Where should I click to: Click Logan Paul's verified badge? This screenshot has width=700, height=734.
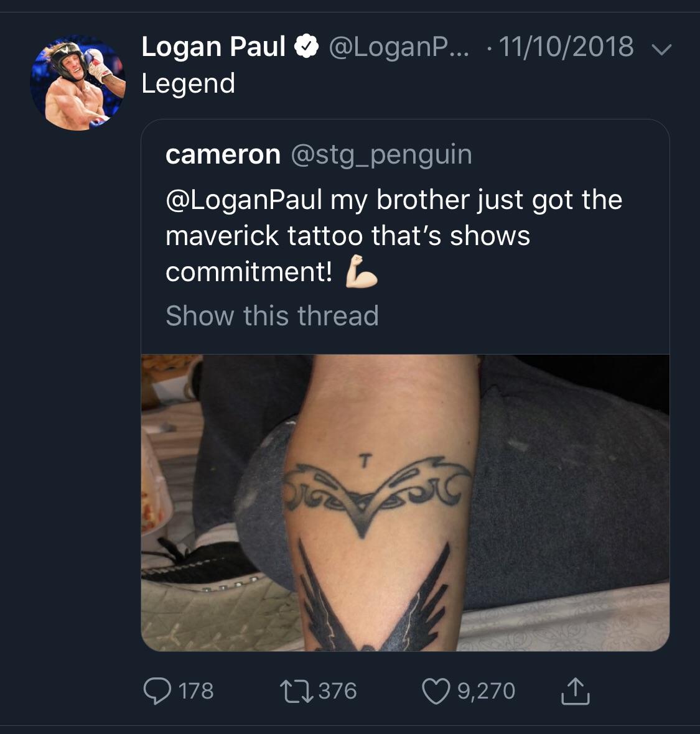click(306, 45)
